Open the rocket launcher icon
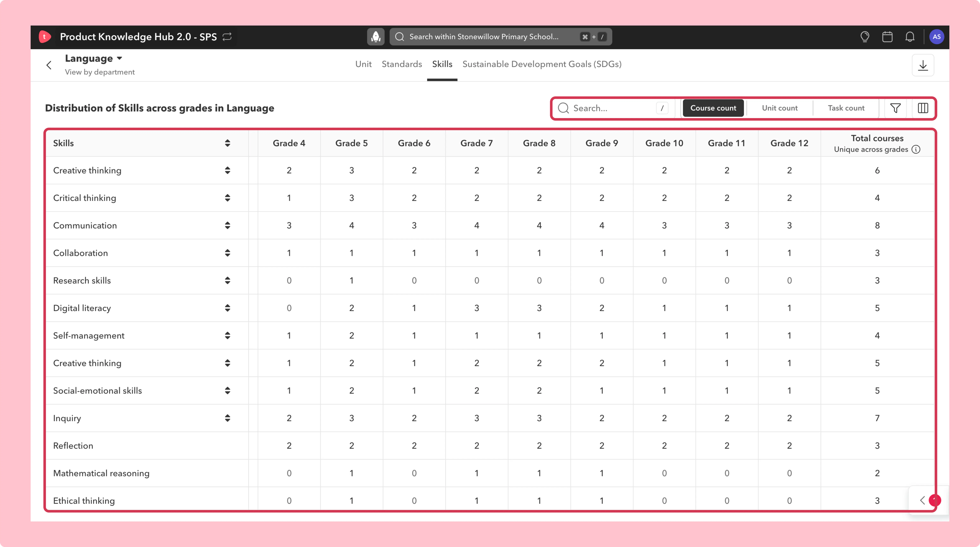The height and width of the screenshot is (547, 980). (375, 37)
